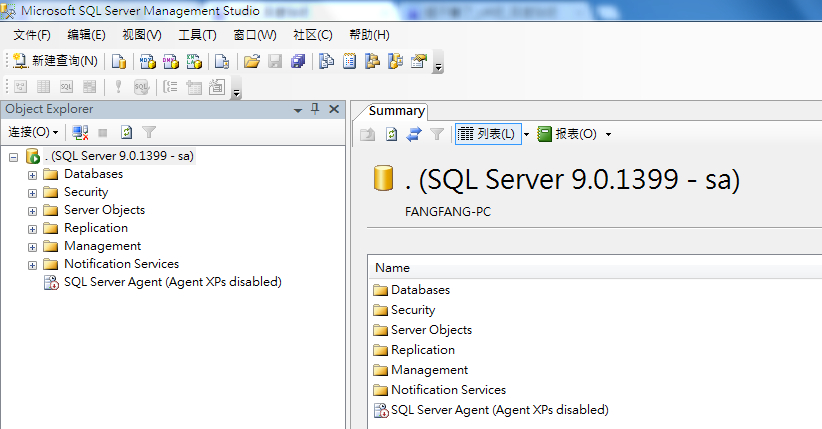822x429 pixels.
Task: Expand Replication node in tree
Action: (33, 229)
